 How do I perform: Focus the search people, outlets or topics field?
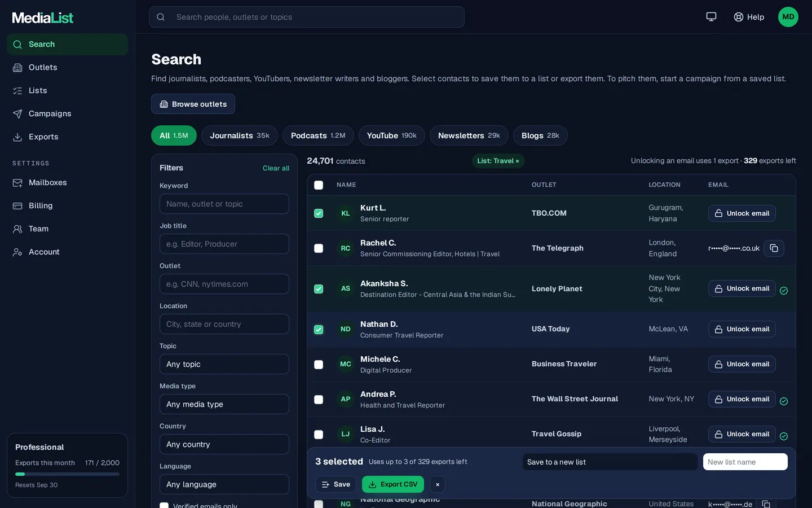pos(307,17)
